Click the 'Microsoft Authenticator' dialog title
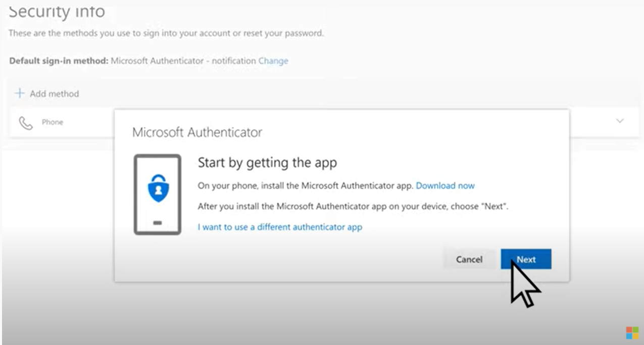Image resolution: width=644 pixels, height=345 pixels. pyautogui.click(x=197, y=133)
